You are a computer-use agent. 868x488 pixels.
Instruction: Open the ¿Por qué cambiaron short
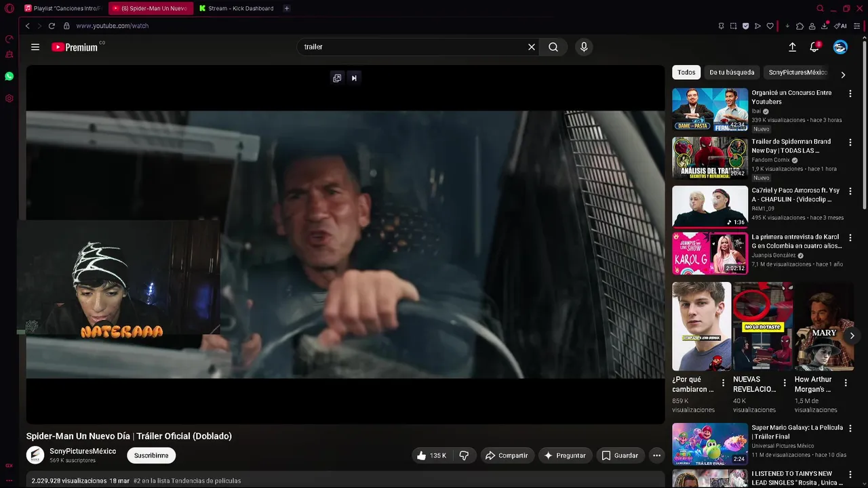[x=702, y=326]
